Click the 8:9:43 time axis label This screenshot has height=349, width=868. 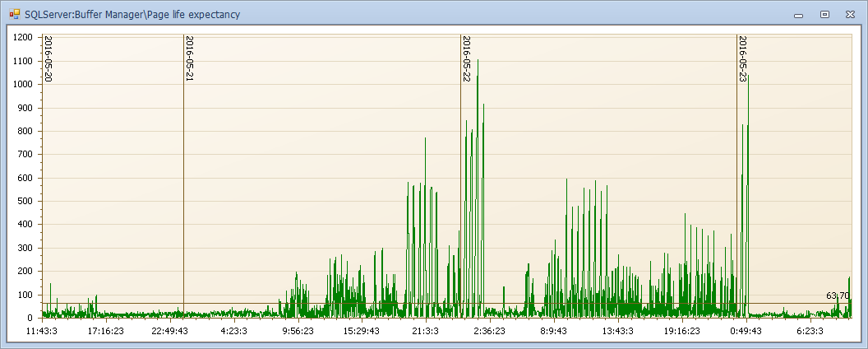pyautogui.click(x=554, y=331)
